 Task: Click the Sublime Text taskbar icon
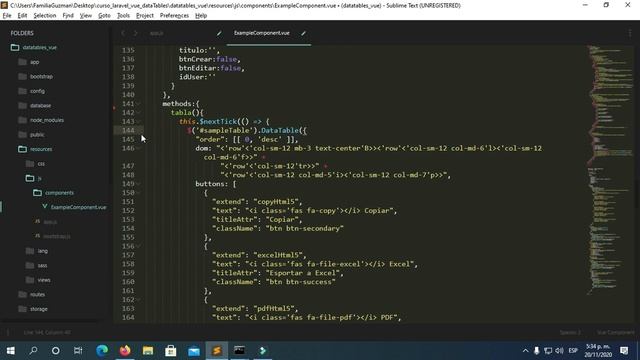coord(217,351)
